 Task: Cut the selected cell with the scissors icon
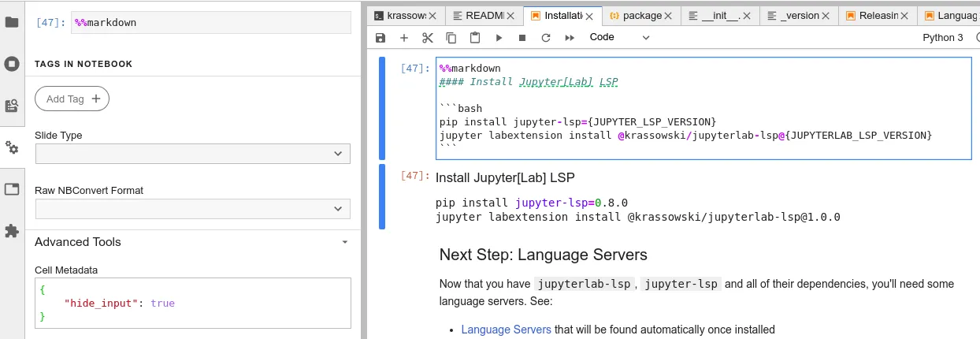pos(428,37)
